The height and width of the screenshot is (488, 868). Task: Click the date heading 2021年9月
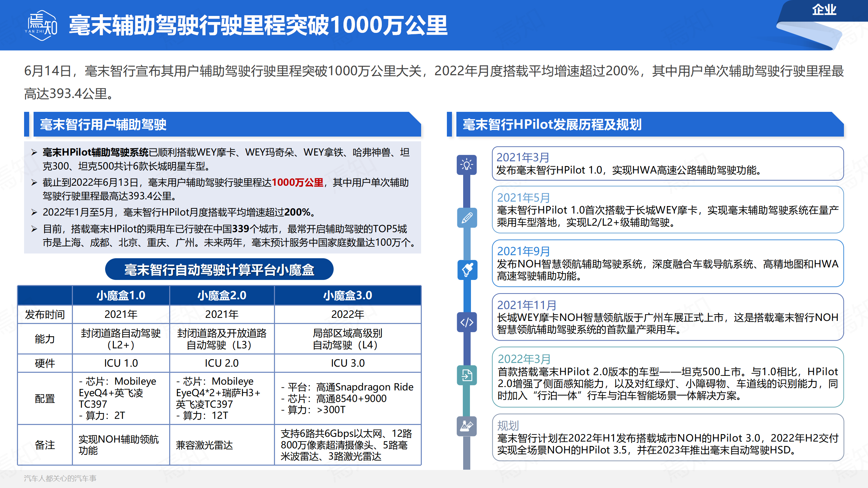click(x=523, y=251)
